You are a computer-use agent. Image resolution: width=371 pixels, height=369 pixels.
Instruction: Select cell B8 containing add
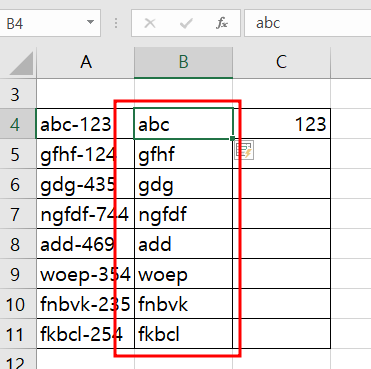183,244
